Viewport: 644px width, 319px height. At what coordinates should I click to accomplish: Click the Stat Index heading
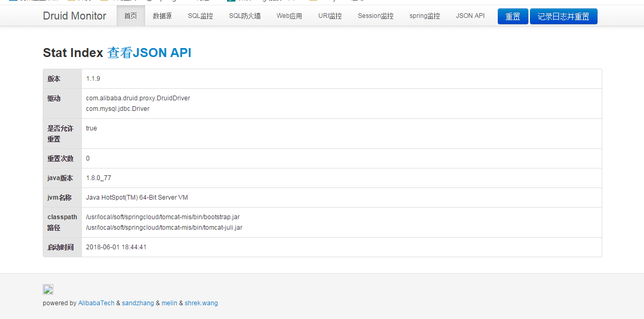[73, 53]
